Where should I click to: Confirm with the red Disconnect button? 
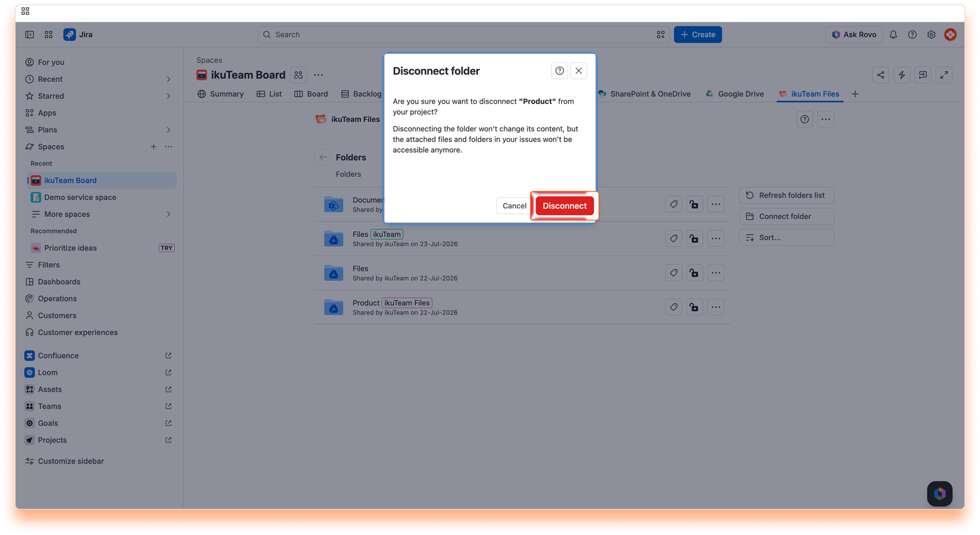tap(564, 206)
